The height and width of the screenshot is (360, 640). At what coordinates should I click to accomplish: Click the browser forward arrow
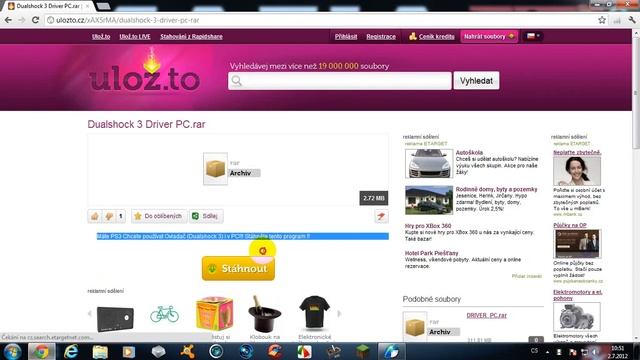(21, 20)
